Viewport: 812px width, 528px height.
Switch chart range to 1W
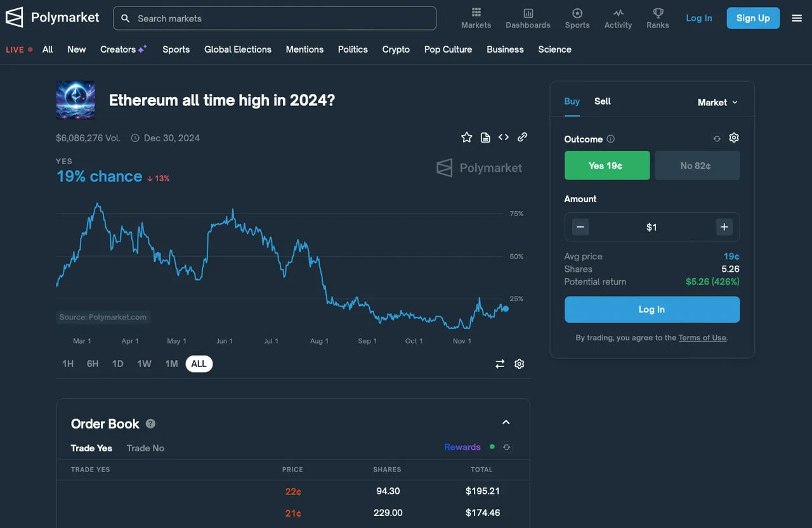click(x=145, y=364)
